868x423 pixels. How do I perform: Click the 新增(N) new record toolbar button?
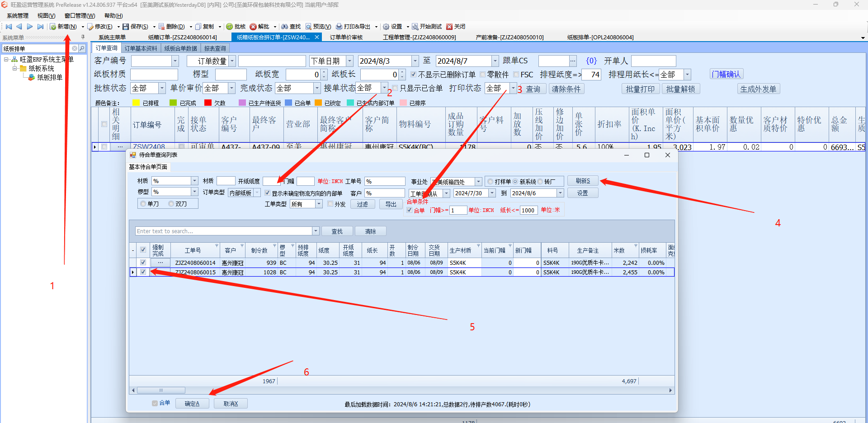[63, 27]
